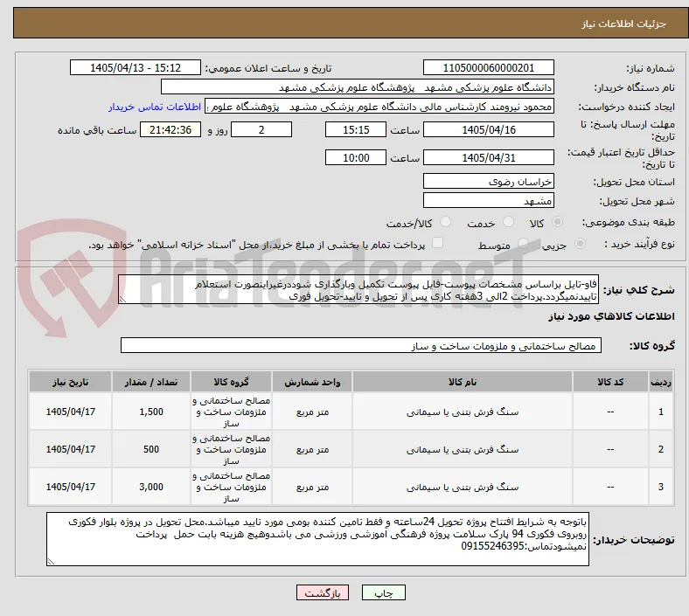Click row 3 product name سنگ فرش بتنی
689x616 pixels.
click(463, 487)
